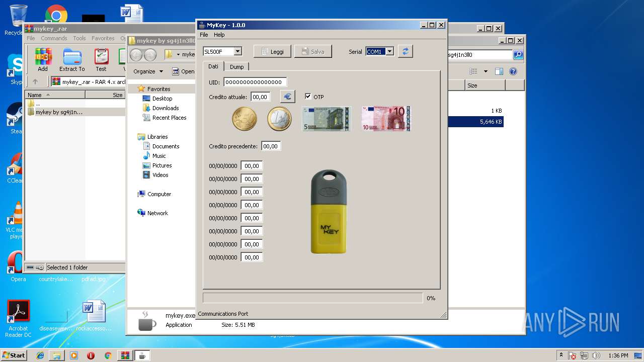
Task: Click the 1 euro coin image
Action: click(279, 119)
